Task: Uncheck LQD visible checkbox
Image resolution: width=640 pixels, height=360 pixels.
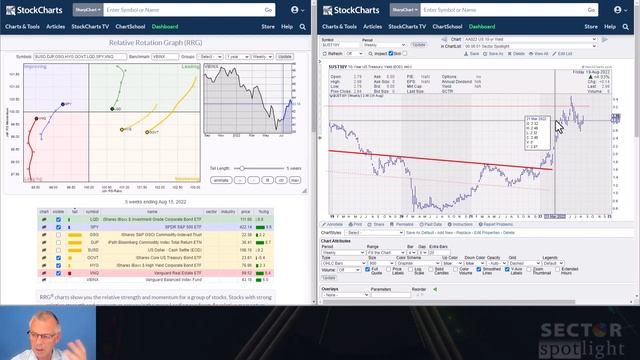Action: pos(58,220)
